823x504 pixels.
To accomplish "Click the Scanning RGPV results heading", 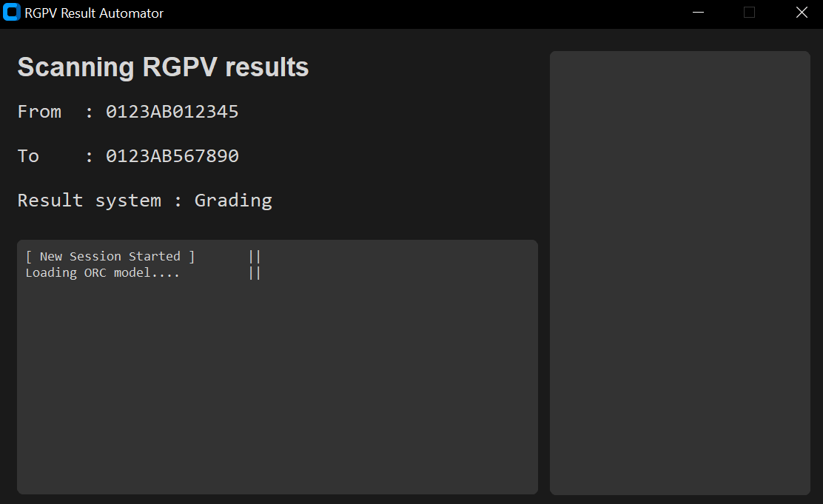I will (163, 67).
